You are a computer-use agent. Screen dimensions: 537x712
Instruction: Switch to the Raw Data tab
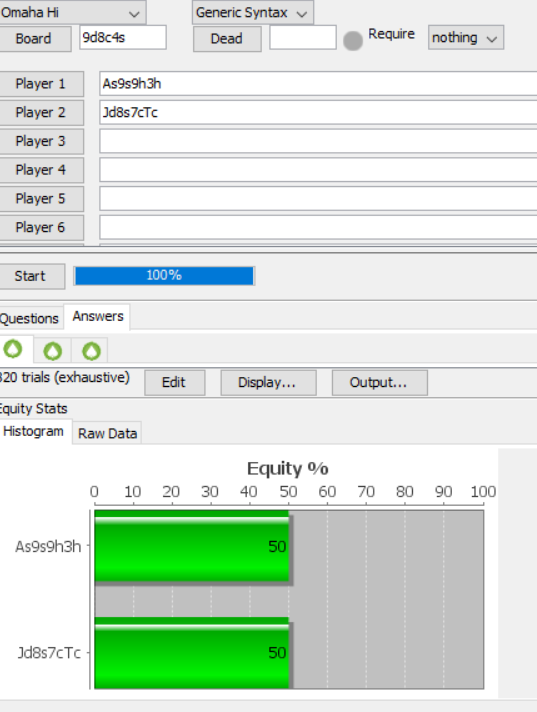pyautogui.click(x=107, y=433)
